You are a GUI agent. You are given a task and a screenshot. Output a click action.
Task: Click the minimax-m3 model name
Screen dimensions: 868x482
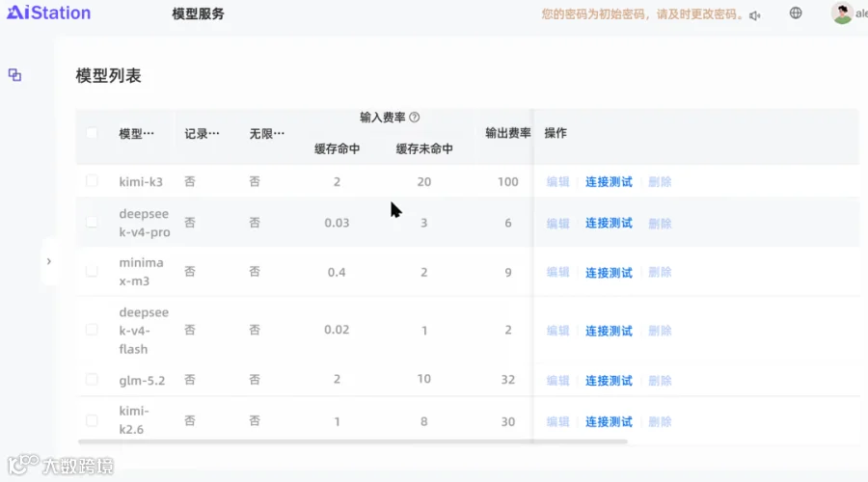pyautogui.click(x=141, y=271)
